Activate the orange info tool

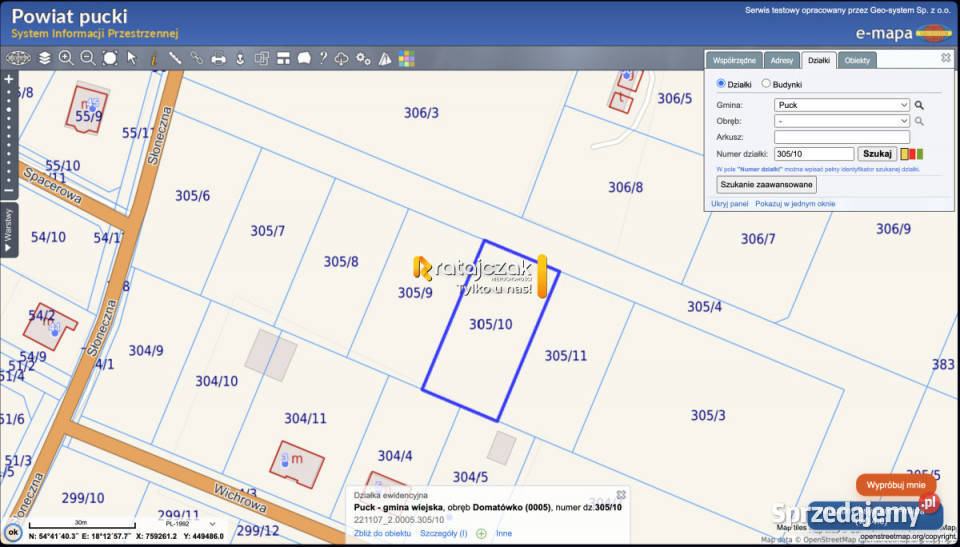(x=153, y=59)
